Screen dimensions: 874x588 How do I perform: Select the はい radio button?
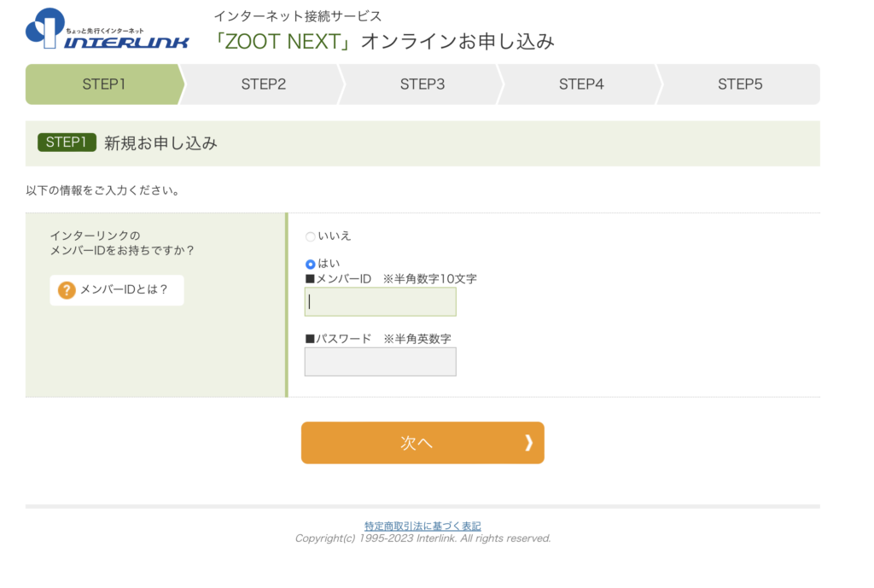coord(310,265)
